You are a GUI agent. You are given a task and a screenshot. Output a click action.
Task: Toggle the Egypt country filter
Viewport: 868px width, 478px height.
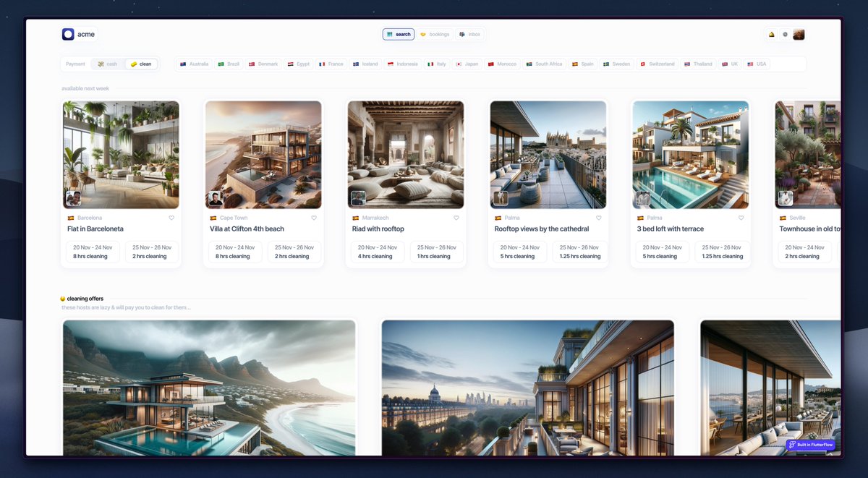299,64
